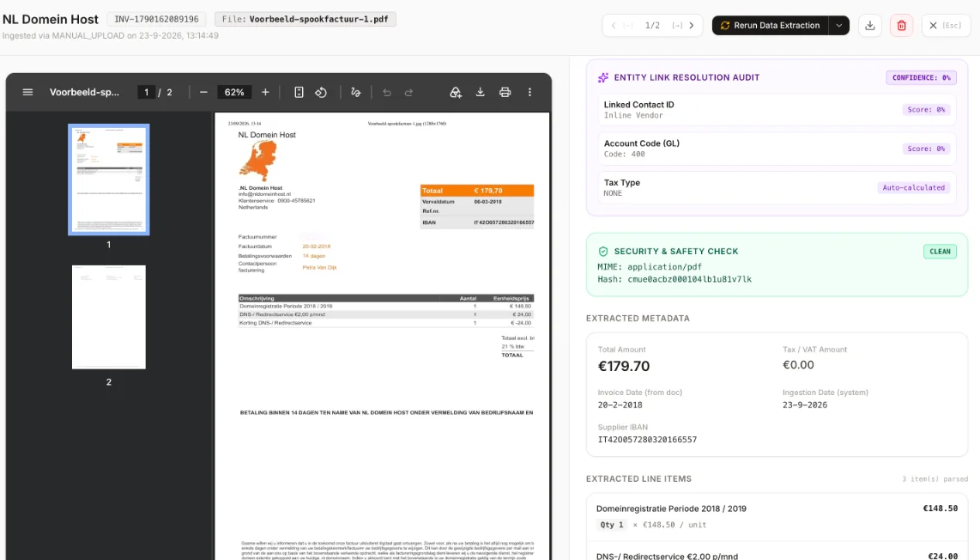Click the INV-1790162089196 invoice badge
This screenshot has width=980, height=560.
click(x=156, y=20)
